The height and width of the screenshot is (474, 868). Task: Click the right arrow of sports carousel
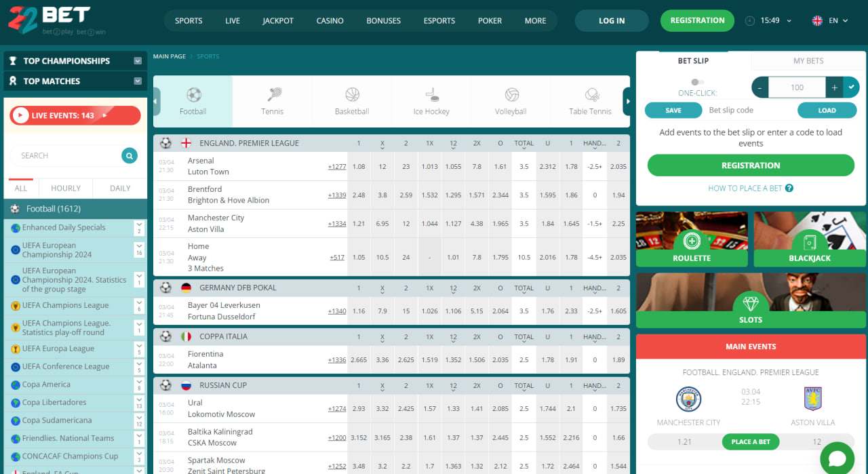point(627,102)
